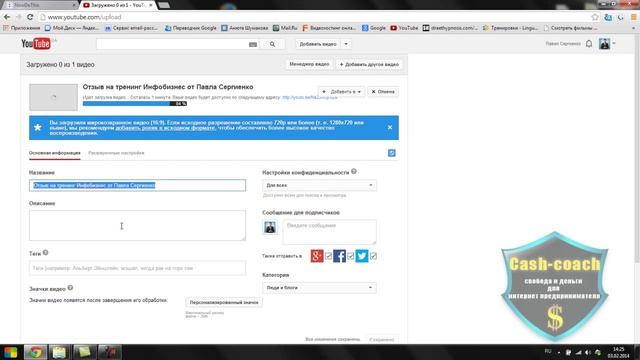
Task: Click 'Отмена' to cancel the upload
Action: [x=383, y=92]
